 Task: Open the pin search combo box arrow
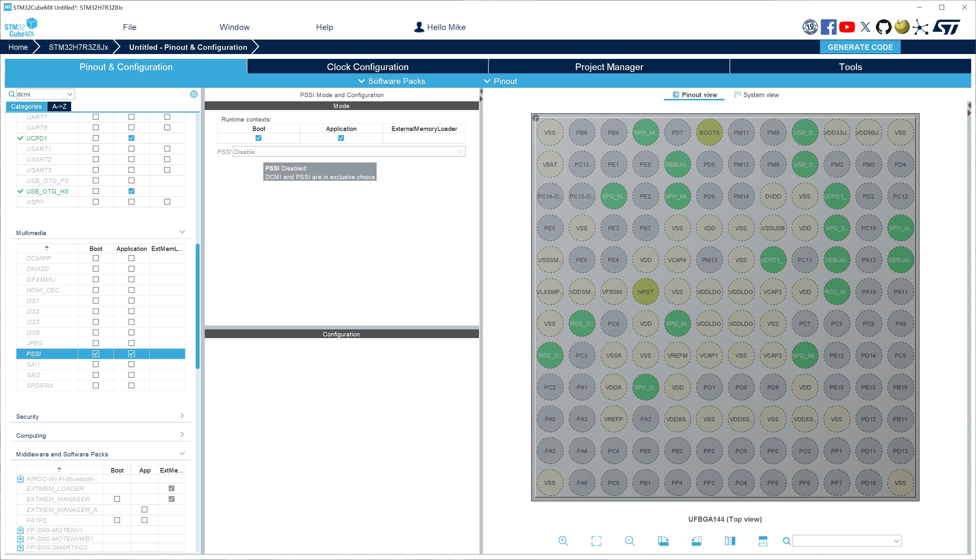[x=896, y=541]
